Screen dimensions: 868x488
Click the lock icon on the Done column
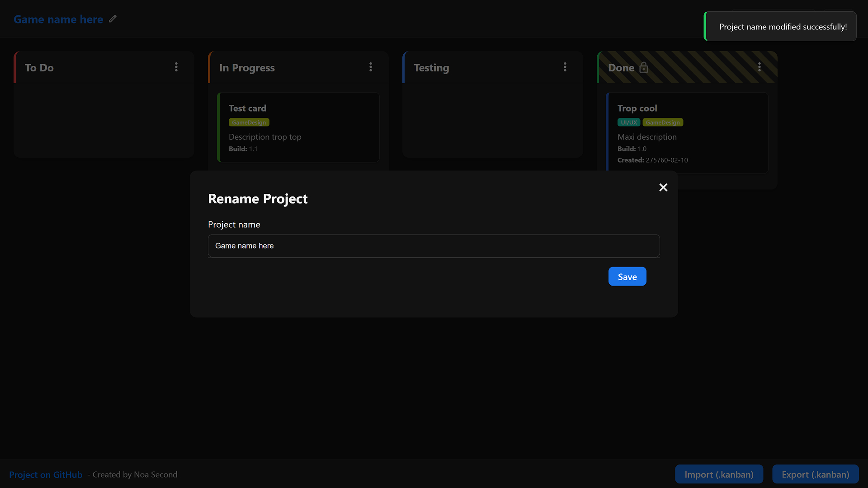point(643,67)
